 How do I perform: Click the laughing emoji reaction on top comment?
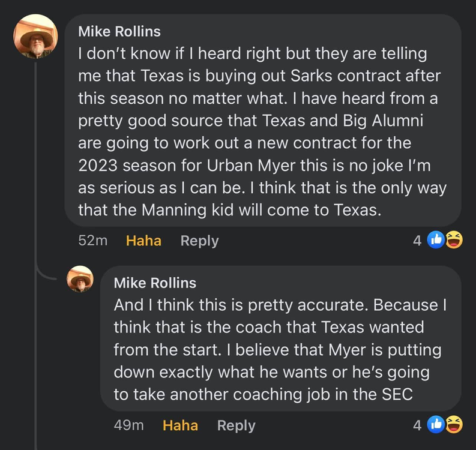point(454,241)
